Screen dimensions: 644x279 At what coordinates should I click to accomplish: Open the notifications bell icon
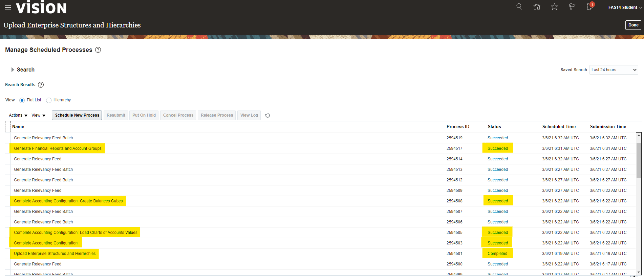click(589, 7)
